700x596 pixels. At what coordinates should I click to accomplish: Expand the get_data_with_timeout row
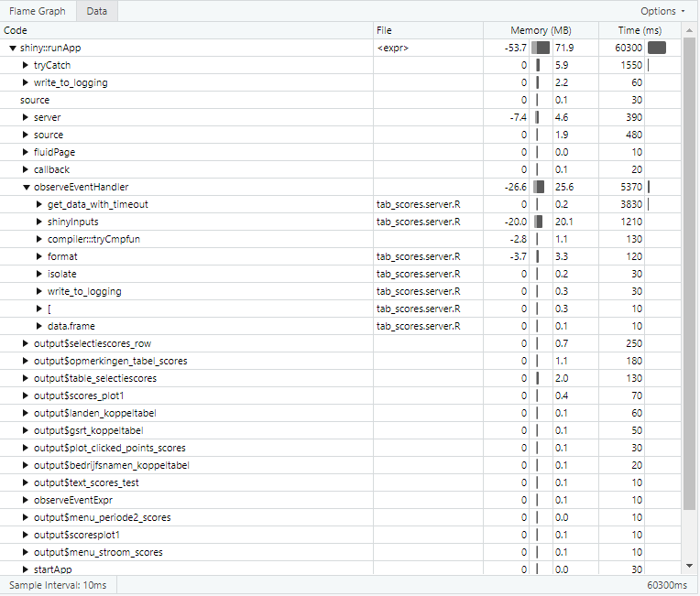[x=39, y=204]
